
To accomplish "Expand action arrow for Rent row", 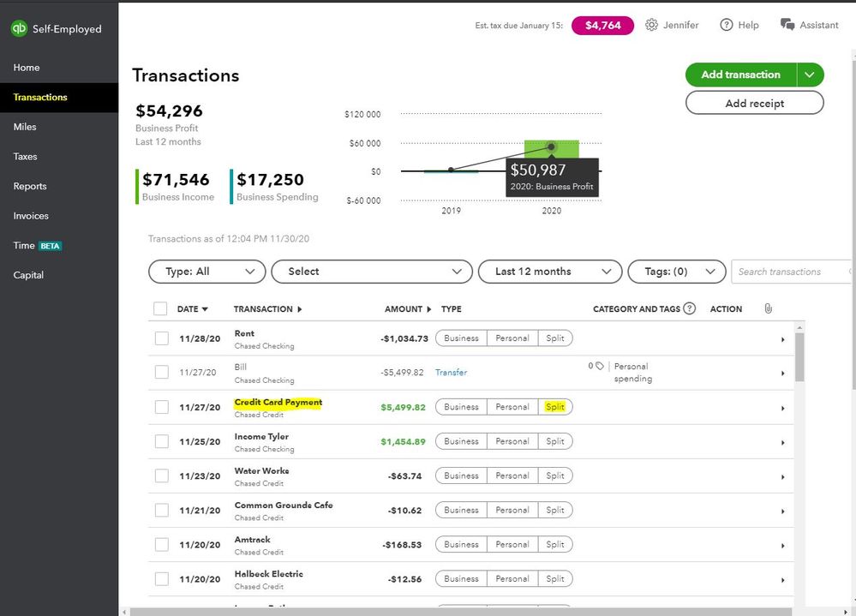I will pyautogui.click(x=783, y=339).
